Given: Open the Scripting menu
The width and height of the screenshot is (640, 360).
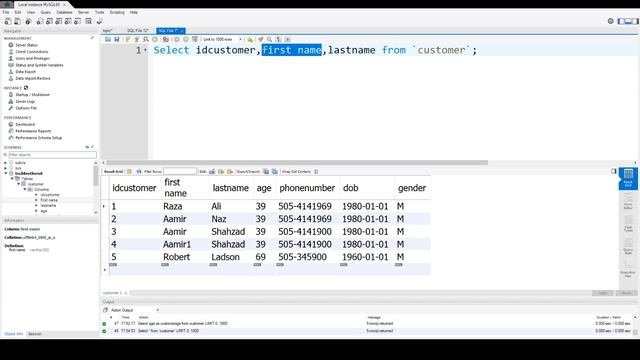Looking at the screenshot, I should point(117,12).
